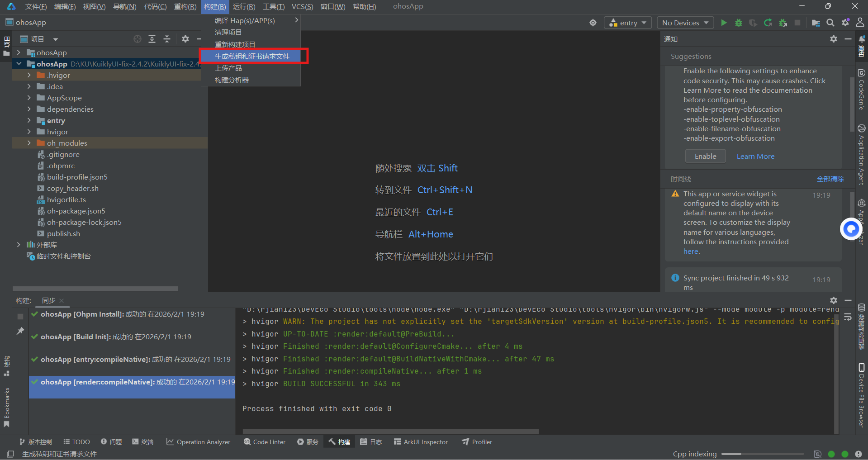Image resolution: width=868 pixels, height=460 pixels.
Task: Expand the .hvigor folder
Action: (29, 75)
